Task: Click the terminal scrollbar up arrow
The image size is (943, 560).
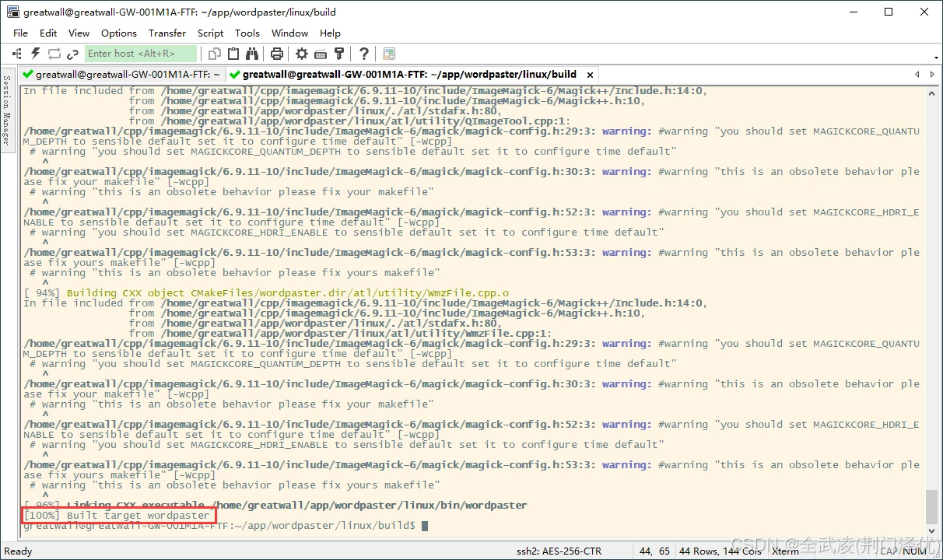Action: click(x=931, y=92)
